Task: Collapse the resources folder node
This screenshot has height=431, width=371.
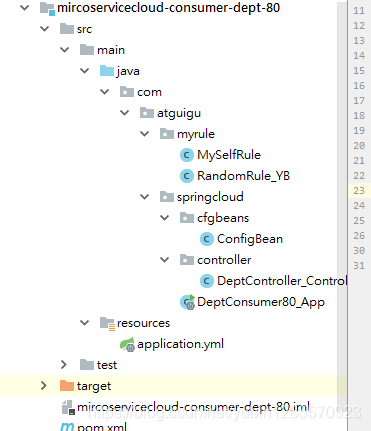Action: tap(85, 323)
